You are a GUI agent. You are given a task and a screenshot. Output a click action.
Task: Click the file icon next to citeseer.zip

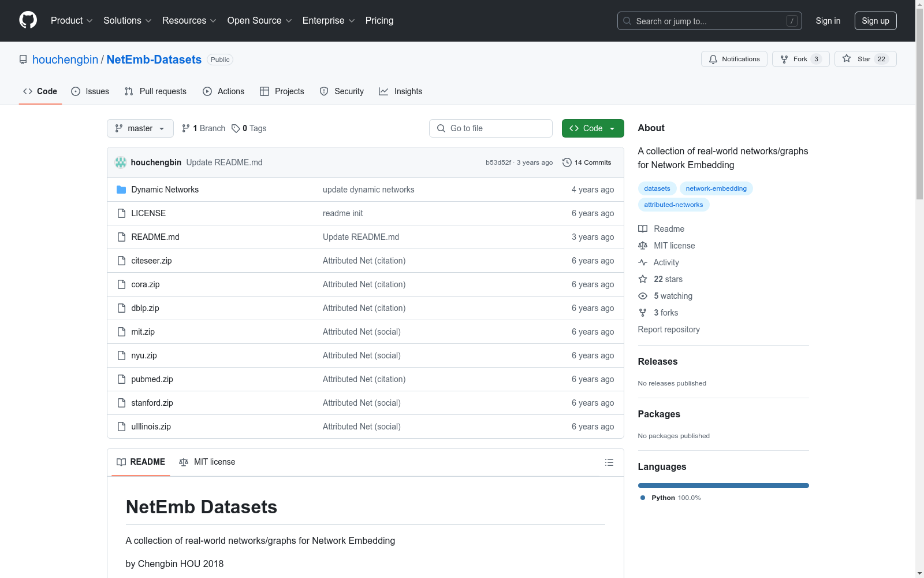(x=121, y=261)
